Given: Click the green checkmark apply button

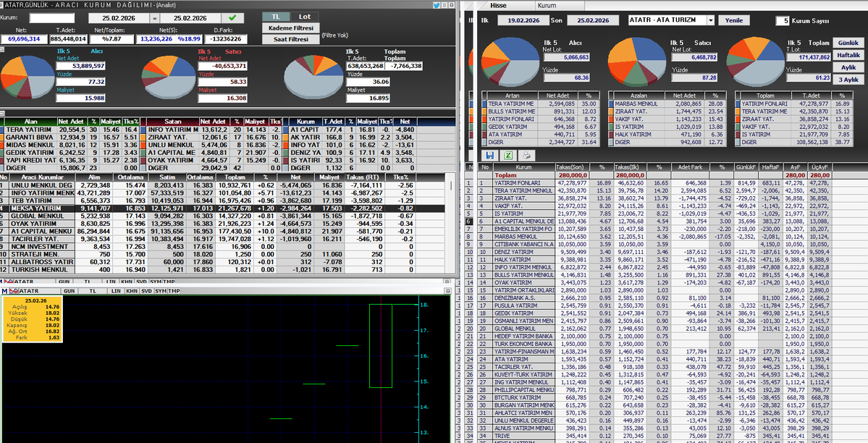Looking at the screenshot, I should (232, 17).
